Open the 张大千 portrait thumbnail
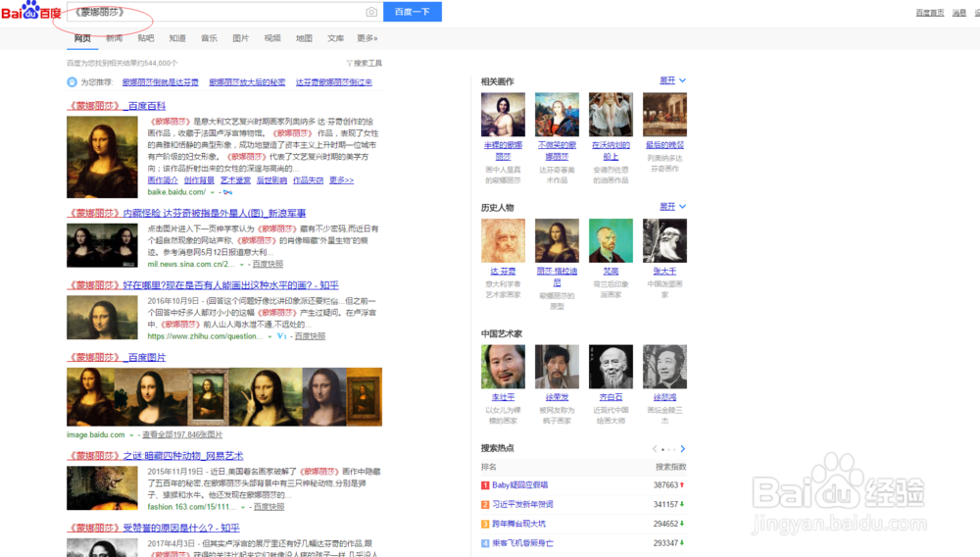This screenshot has width=980, height=557. pyautogui.click(x=665, y=240)
